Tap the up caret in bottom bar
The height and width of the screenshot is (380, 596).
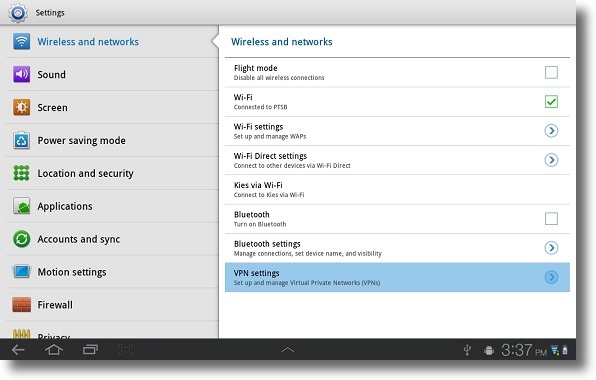coord(287,350)
